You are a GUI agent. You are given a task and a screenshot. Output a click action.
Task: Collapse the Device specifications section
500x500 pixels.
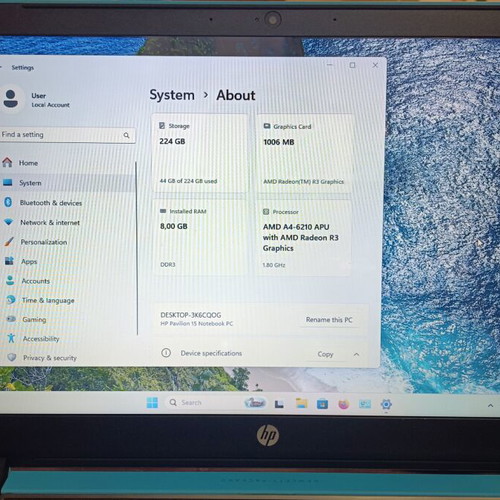(356, 354)
